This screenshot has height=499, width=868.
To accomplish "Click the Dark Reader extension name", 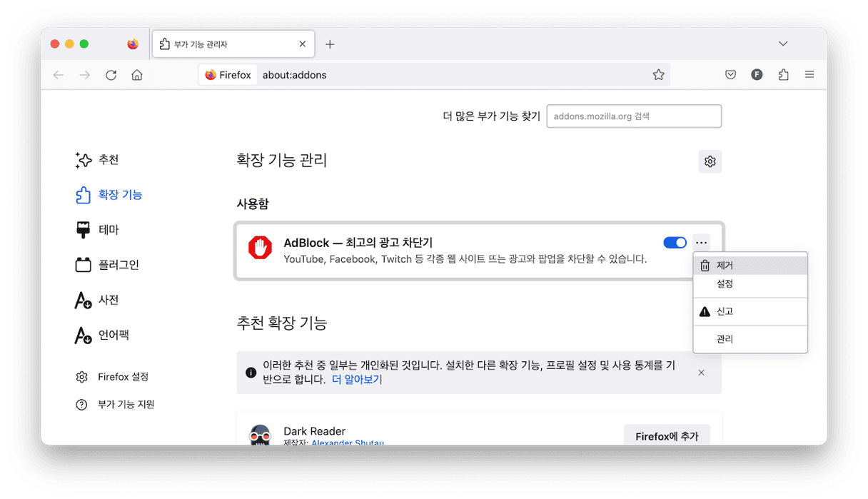I will click(x=314, y=431).
